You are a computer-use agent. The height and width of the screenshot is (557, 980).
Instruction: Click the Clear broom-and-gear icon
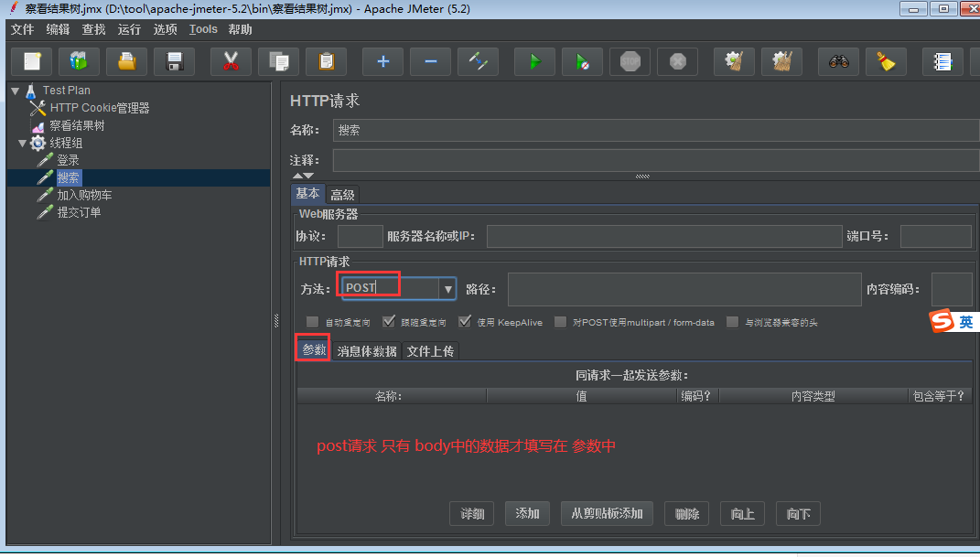734,61
